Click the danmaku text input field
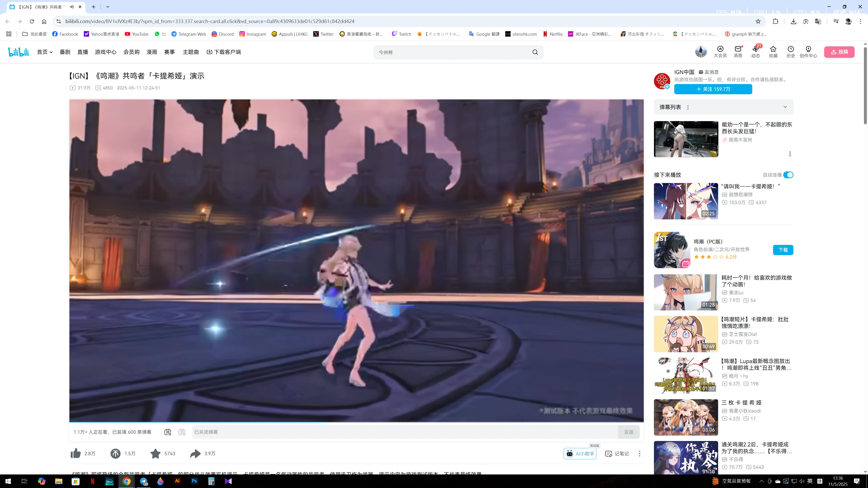 pyautogui.click(x=405, y=432)
